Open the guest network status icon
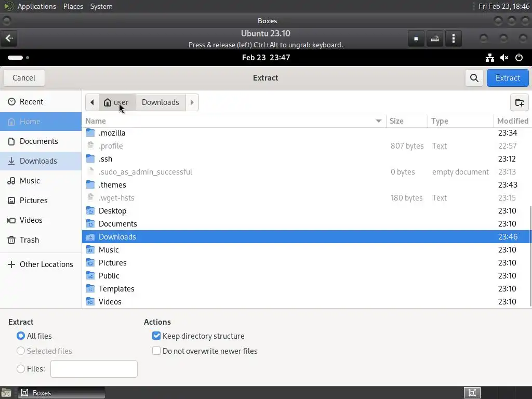This screenshot has width=532, height=399. click(489, 58)
